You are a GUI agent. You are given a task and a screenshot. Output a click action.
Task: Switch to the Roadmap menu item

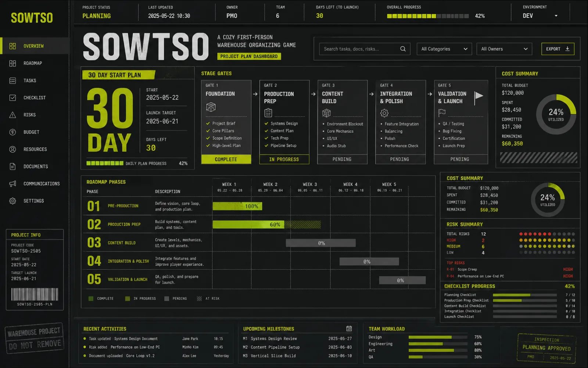coord(35,63)
